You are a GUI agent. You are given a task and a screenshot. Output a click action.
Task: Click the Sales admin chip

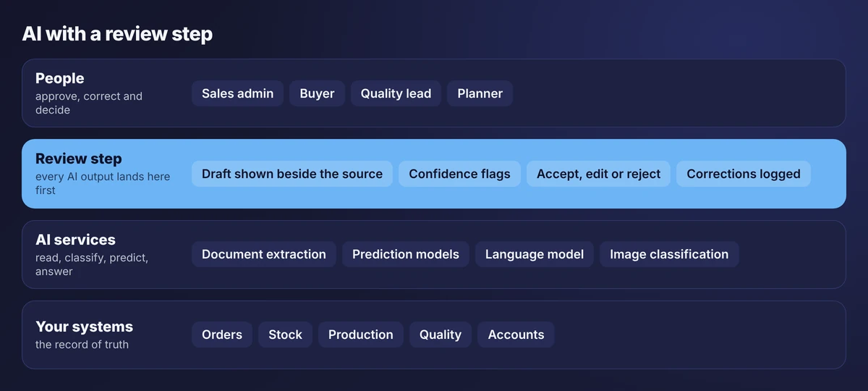(x=237, y=93)
